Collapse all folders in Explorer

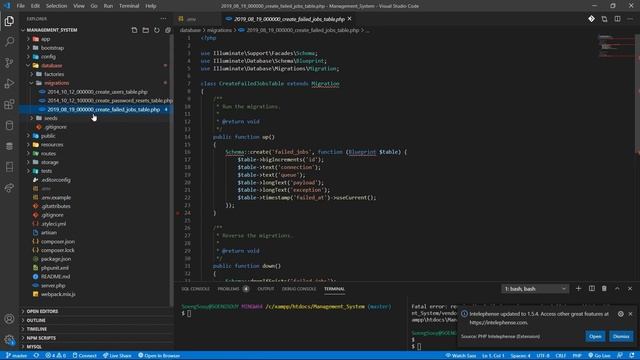click(168, 30)
